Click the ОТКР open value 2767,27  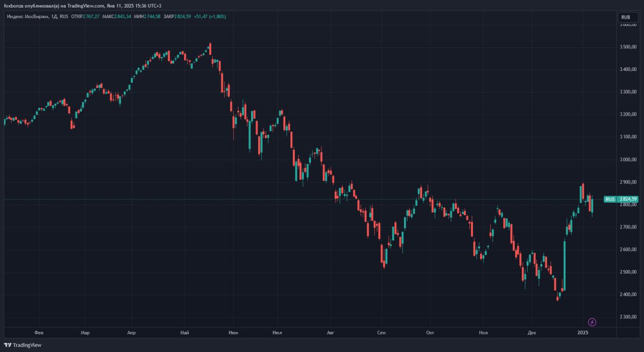(x=91, y=17)
